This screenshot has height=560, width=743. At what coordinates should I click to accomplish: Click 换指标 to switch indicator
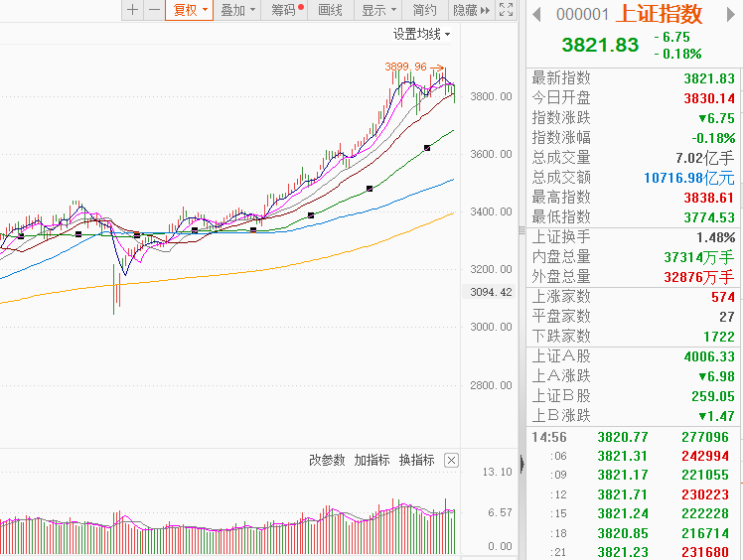416,460
